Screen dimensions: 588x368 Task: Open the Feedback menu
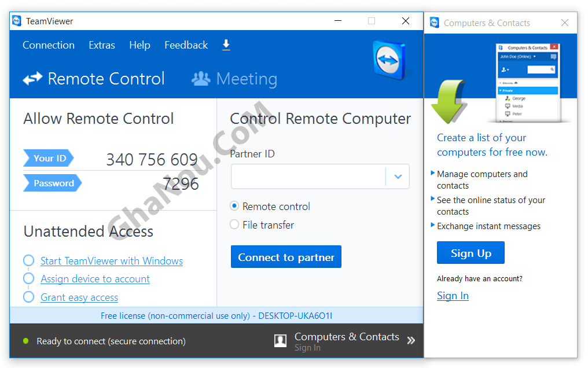click(186, 45)
